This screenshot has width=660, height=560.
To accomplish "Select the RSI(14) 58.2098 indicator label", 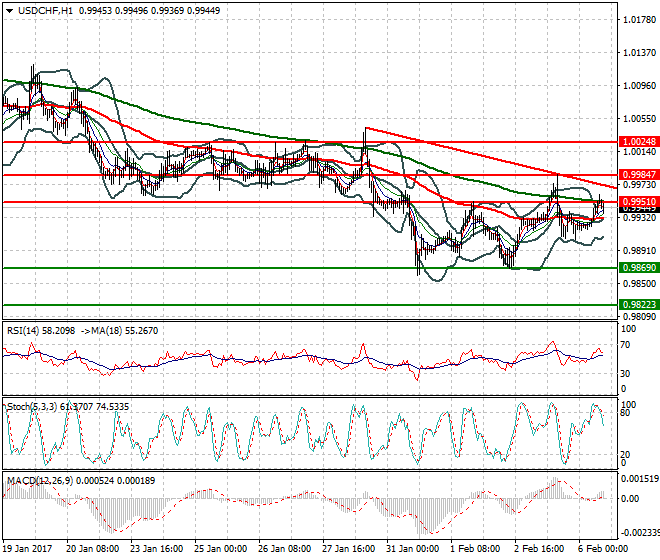I will pyautogui.click(x=41, y=331).
